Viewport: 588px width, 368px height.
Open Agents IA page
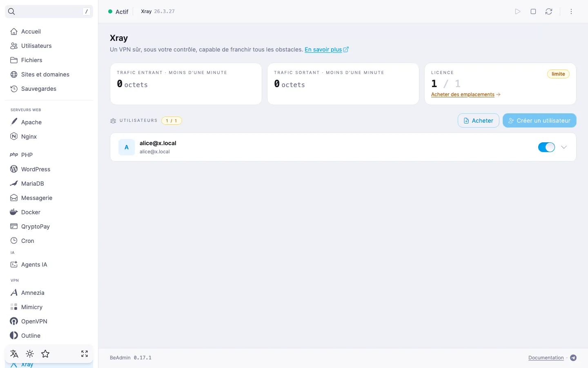point(49,265)
